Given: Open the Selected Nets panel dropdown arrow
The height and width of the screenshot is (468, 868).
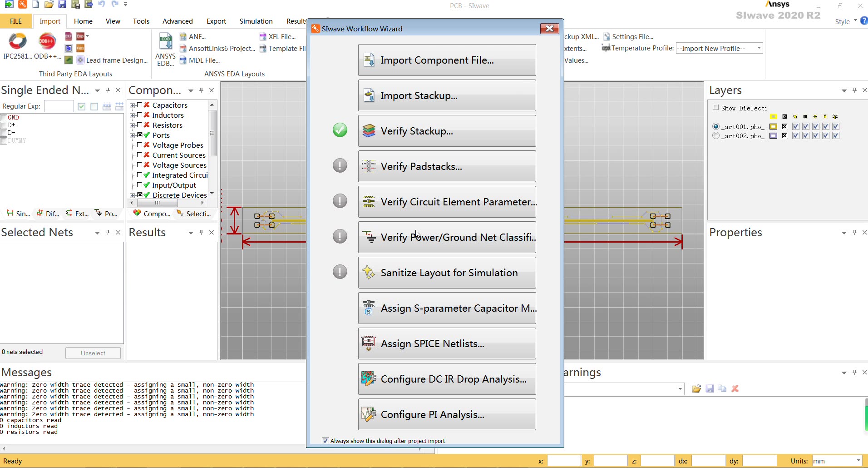Looking at the screenshot, I should [x=97, y=233].
